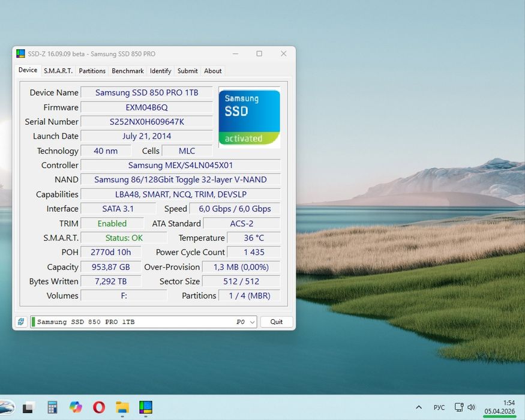Image resolution: width=525 pixels, height=420 pixels.
Task: Click the Speed value 6,0 Gbps / 6,0 Gbps
Action: click(235, 209)
